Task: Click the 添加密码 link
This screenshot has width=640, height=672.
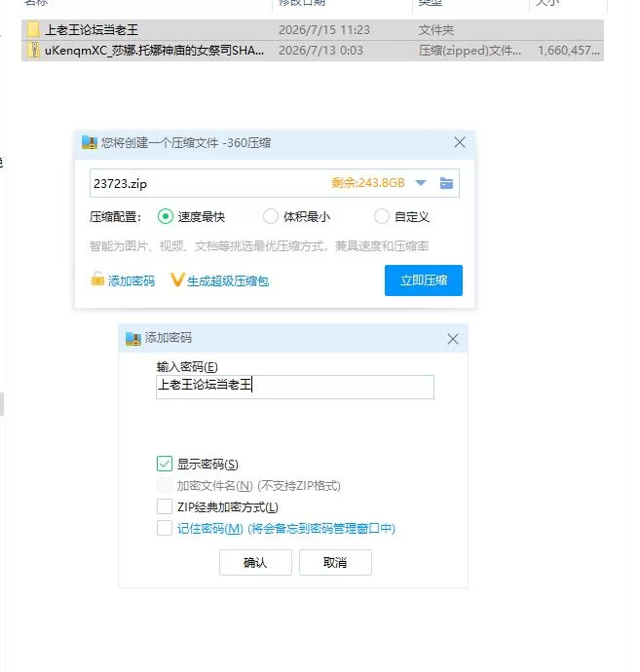Action: click(132, 281)
